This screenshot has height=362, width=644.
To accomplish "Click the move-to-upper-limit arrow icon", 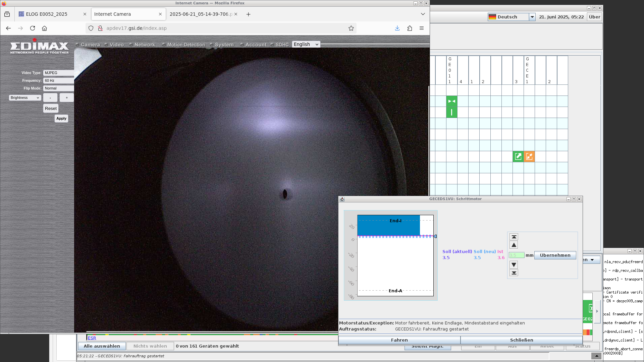I will point(514,237).
